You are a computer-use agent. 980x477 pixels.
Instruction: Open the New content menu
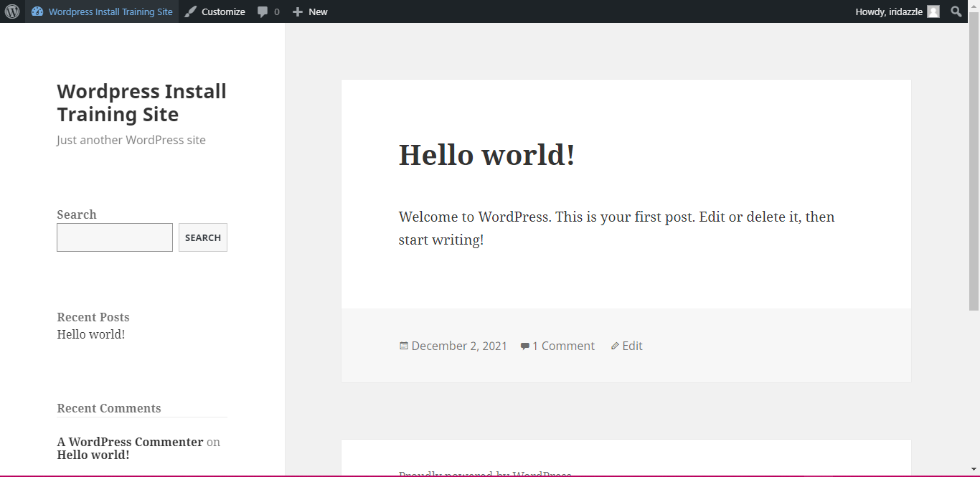[x=310, y=11]
